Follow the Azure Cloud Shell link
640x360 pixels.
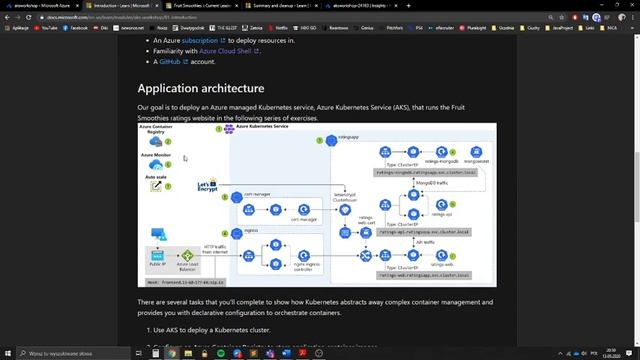click(229, 51)
